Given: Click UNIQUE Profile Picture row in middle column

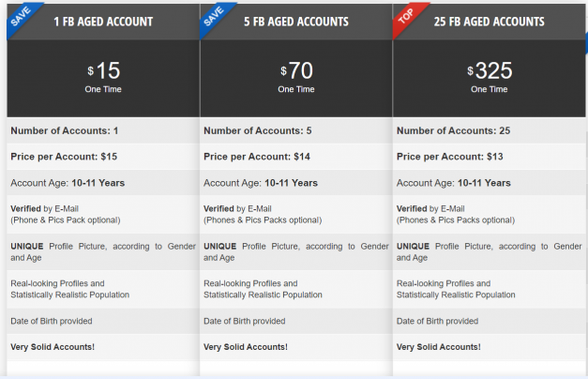Looking at the screenshot, I should click(296, 251).
